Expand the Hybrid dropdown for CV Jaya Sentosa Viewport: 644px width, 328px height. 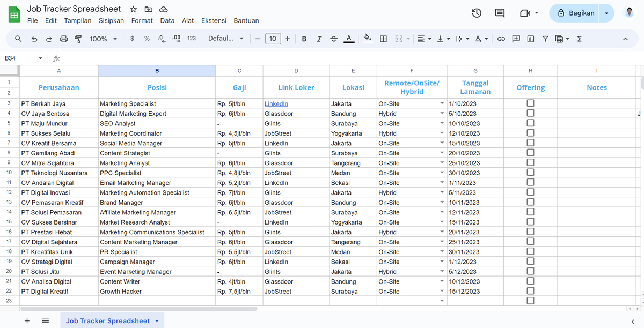click(x=442, y=114)
